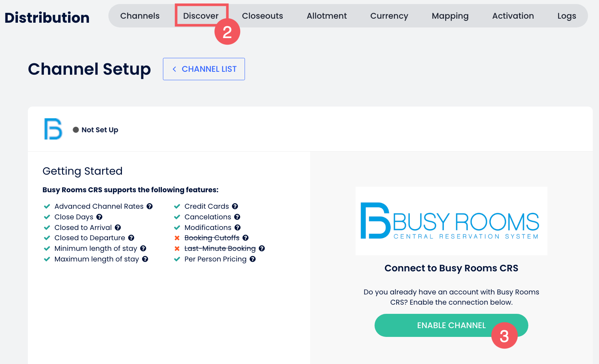Click the Connect to Busy Rooms CRS heading

pyautogui.click(x=451, y=268)
